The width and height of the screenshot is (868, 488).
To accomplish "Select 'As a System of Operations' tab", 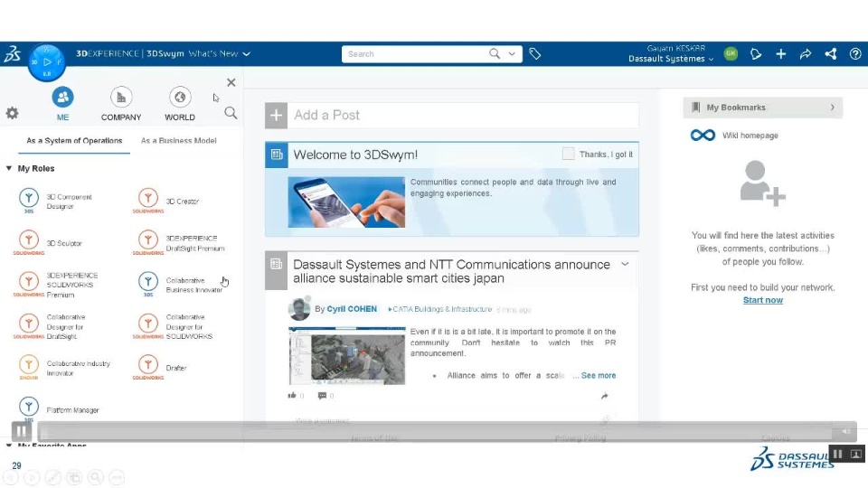I will click(74, 141).
